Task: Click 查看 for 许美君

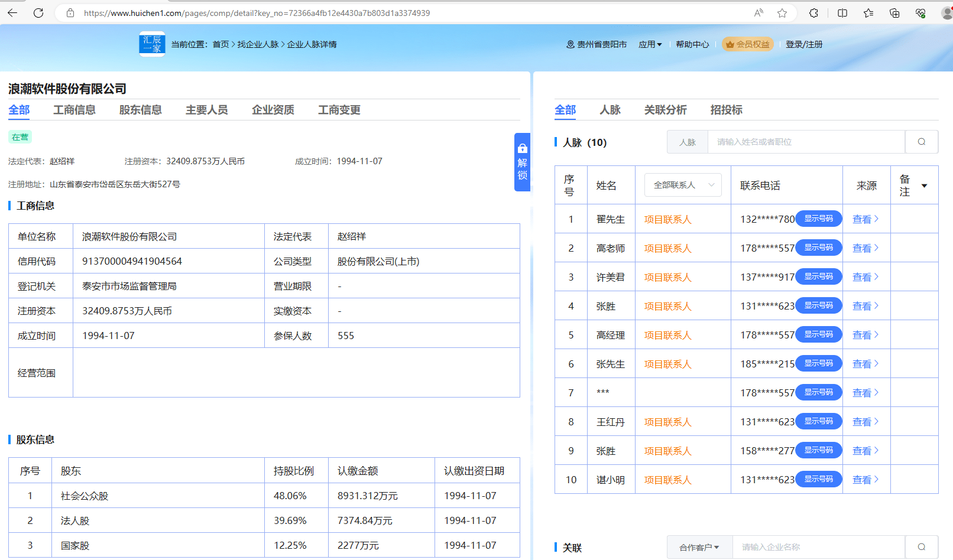Action: (x=866, y=277)
